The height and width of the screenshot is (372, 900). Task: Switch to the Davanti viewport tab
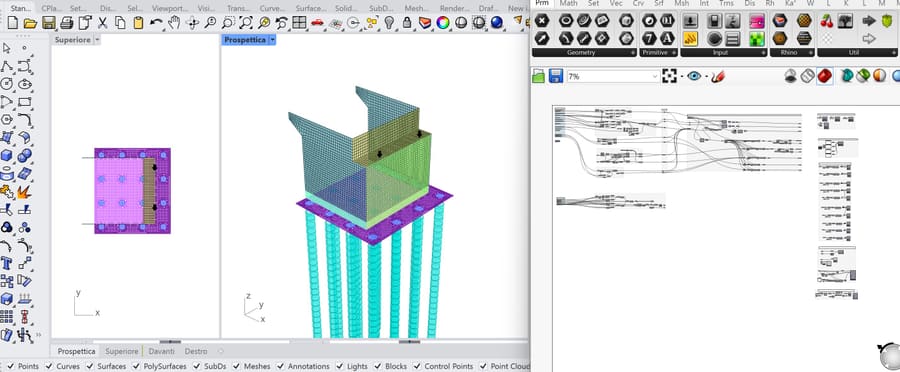161,351
